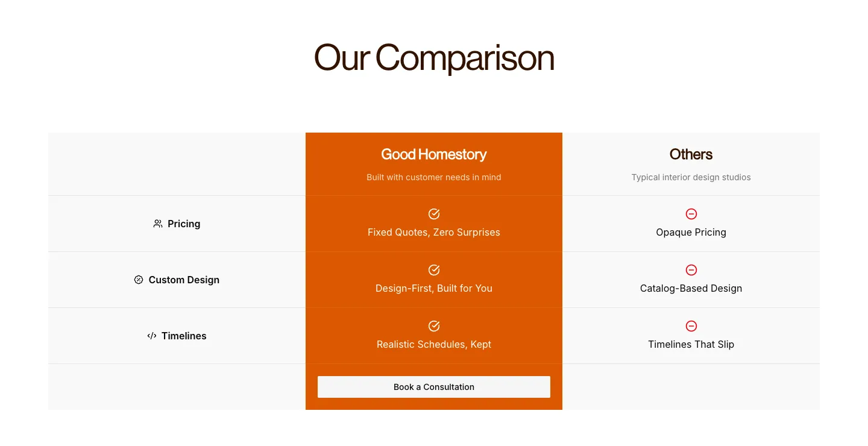Click the red minus icon above Catalog-Based Design
Screen dimensions: 868x446
(x=691, y=270)
